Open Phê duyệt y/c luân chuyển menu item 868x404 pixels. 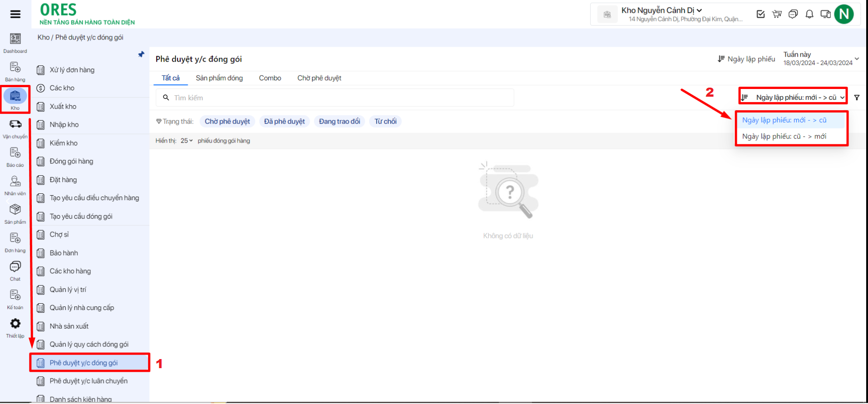tap(89, 381)
